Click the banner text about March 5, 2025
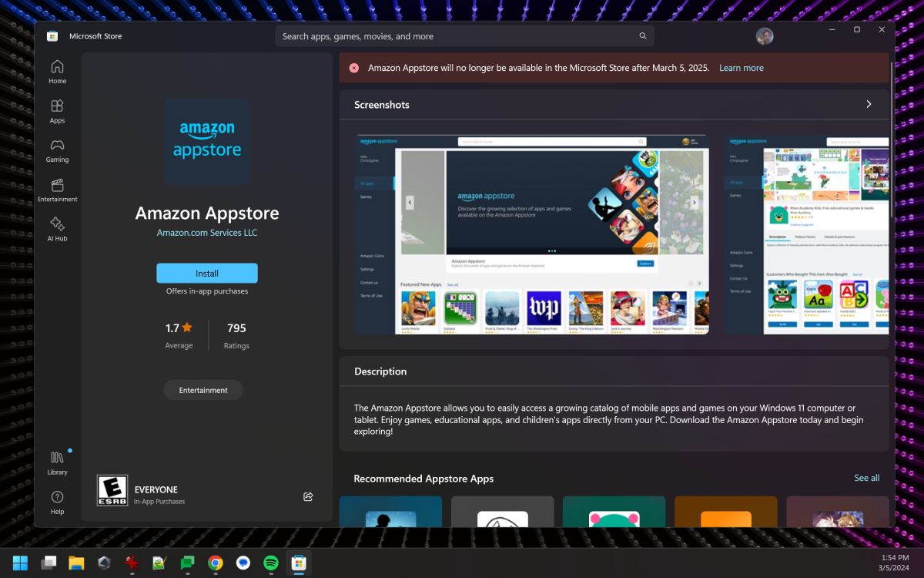The width and height of the screenshot is (924, 578). coord(539,68)
